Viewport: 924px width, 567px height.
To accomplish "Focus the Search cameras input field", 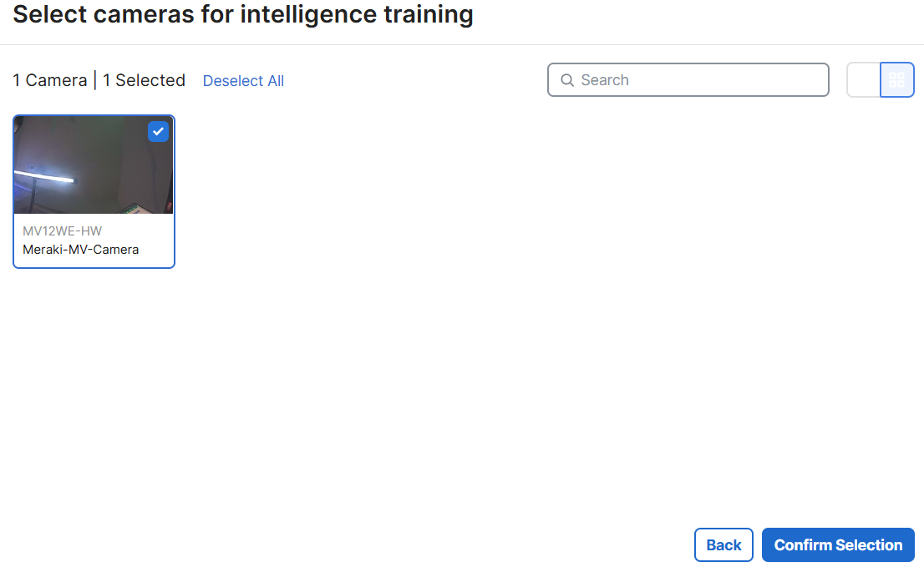I will (688, 80).
